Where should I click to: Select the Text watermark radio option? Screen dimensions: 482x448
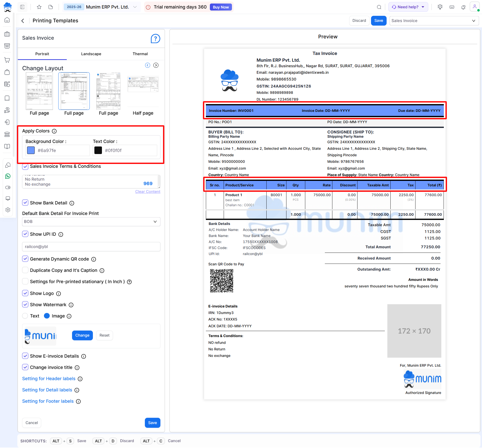pos(25,316)
